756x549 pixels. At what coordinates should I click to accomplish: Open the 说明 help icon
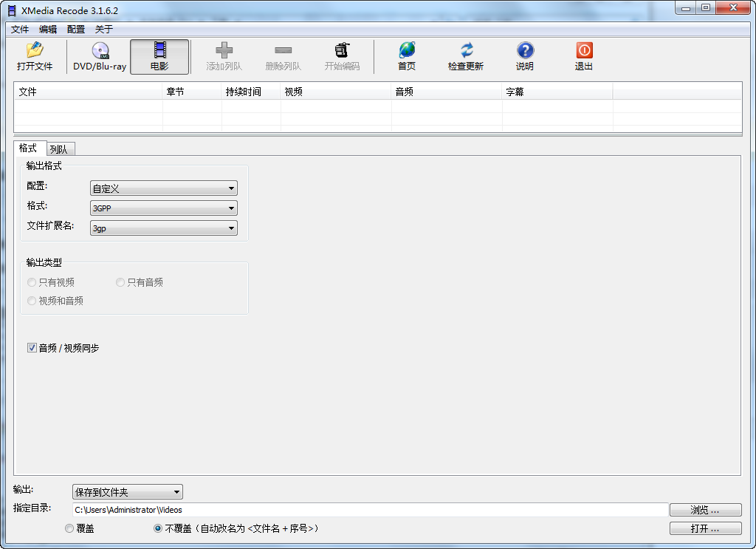point(525,50)
